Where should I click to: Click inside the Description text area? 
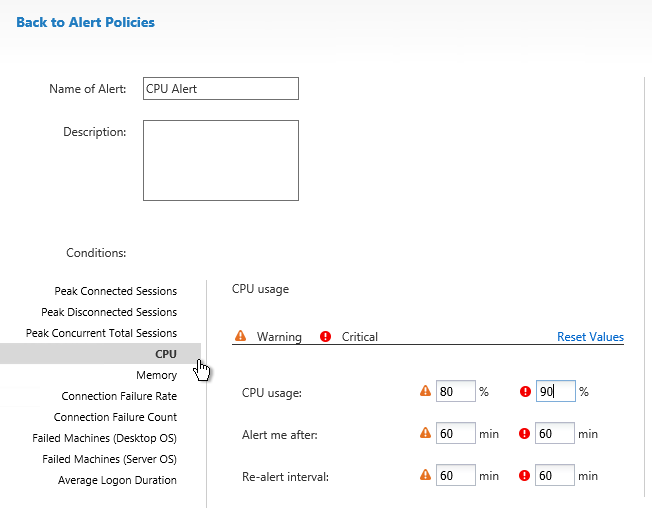[221, 160]
